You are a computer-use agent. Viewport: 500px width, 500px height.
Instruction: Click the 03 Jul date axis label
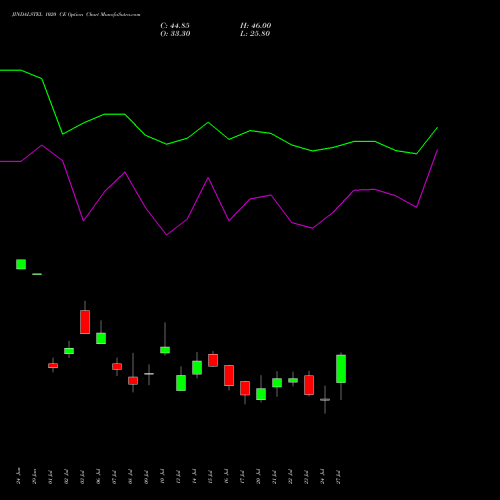83,477
